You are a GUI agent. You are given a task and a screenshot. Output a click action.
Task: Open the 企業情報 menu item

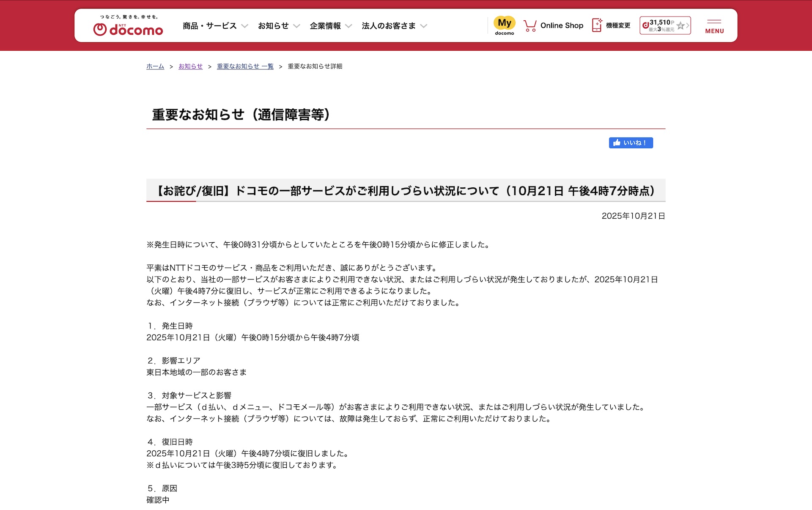click(325, 26)
